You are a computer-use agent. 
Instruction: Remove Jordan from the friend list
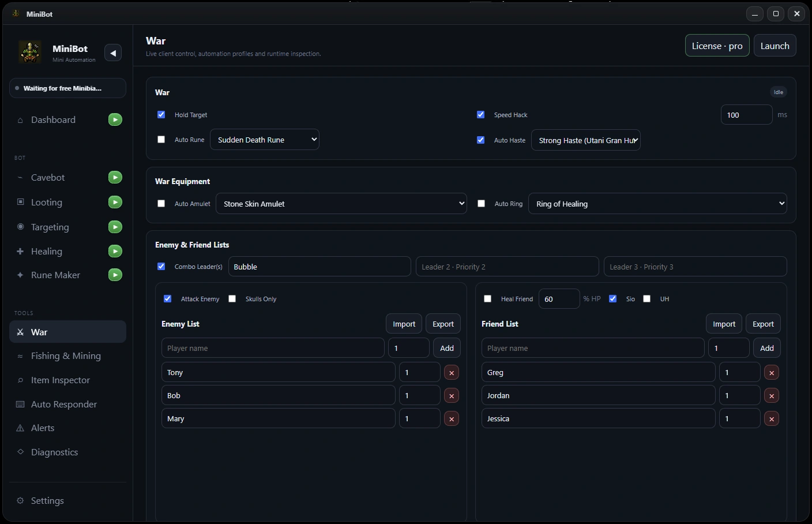coord(772,396)
